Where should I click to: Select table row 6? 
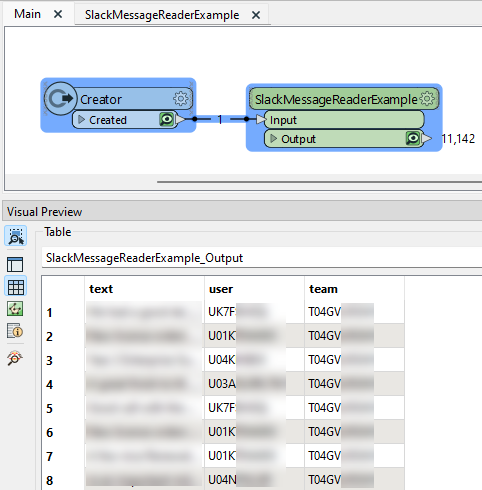[49, 432]
